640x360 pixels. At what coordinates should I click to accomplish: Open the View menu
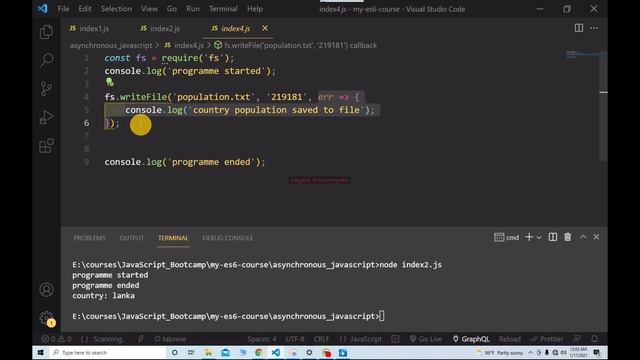(x=149, y=9)
